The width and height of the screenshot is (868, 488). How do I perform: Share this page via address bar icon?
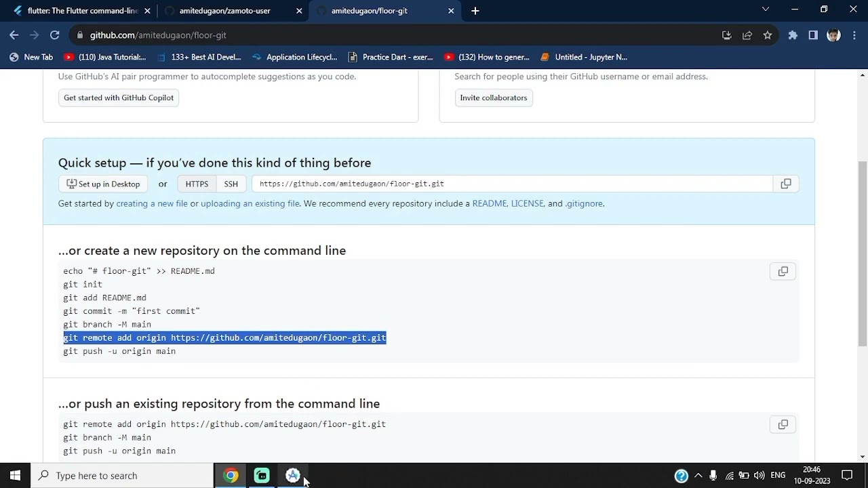[747, 35]
